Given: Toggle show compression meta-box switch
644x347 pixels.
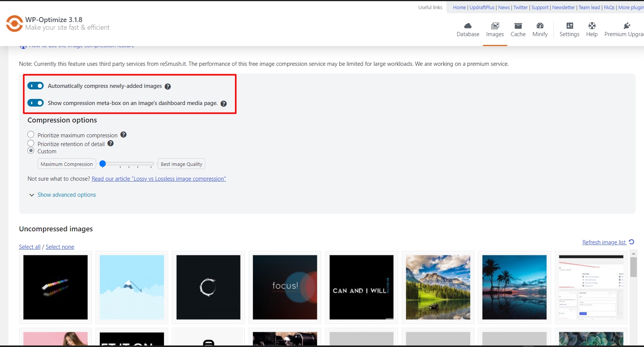Looking at the screenshot, I should click(x=36, y=103).
